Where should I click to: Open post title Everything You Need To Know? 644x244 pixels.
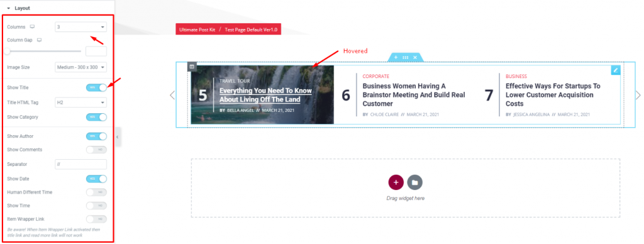tap(265, 95)
